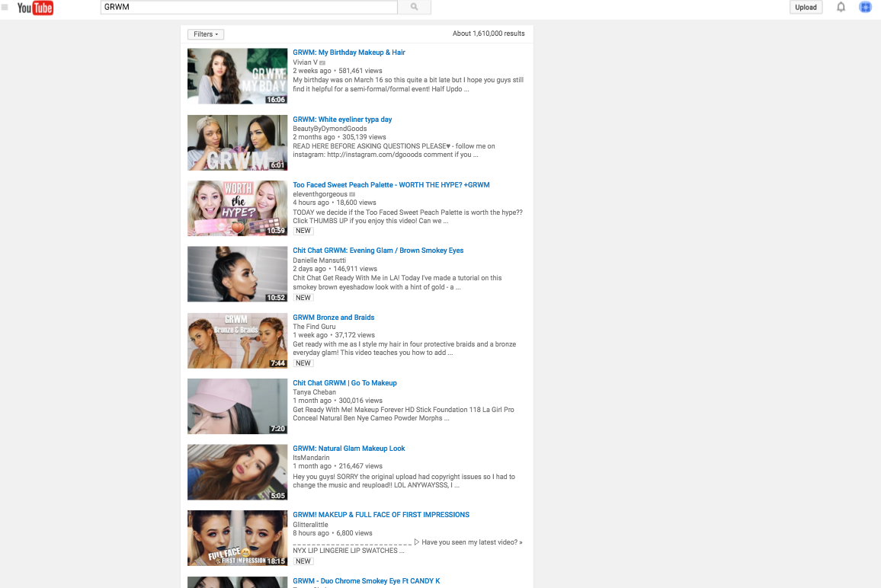
Task: Open 'Chit Chat GRWM: Evening Glam' title
Action: (378, 251)
